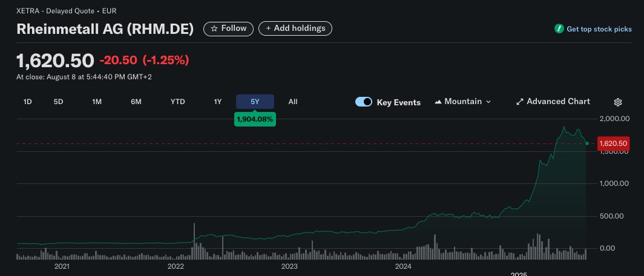Expand the Mountain chart type dropdown
This screenshot has width=644, height=276.
(463, 102)
